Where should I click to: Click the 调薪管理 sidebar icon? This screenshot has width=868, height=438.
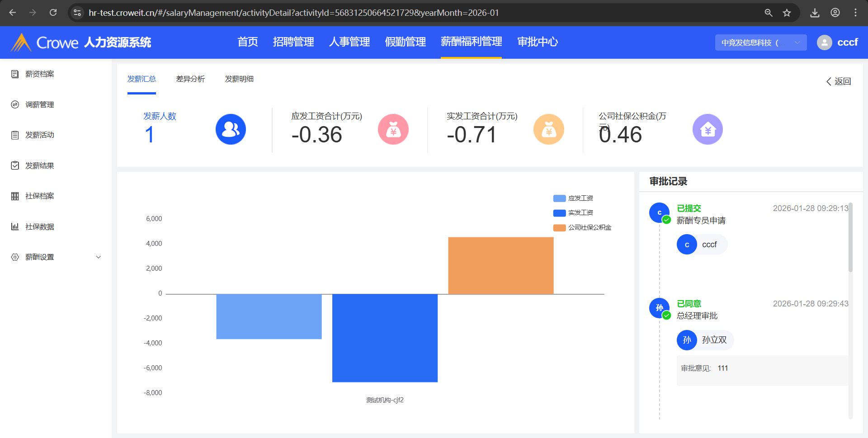(15, 105)
